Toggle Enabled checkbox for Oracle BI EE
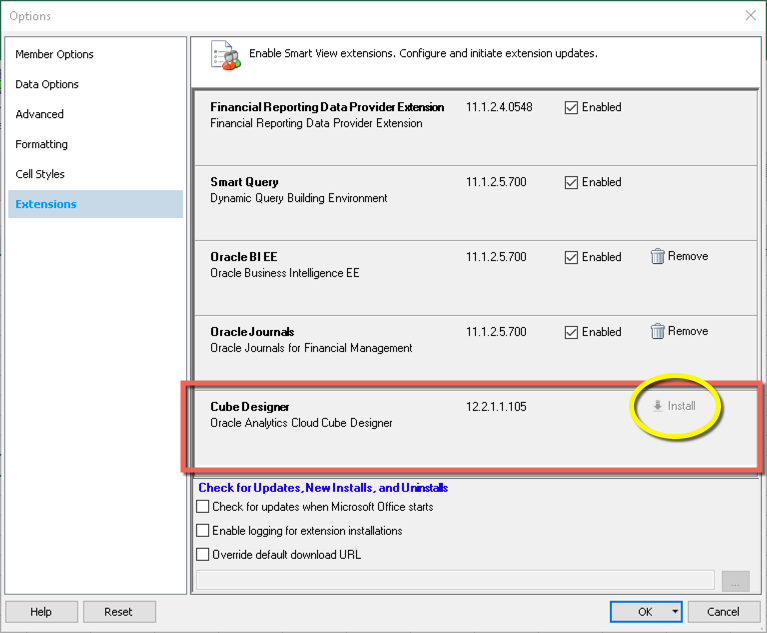Viewport: 767px width, 633px height. 571,258
